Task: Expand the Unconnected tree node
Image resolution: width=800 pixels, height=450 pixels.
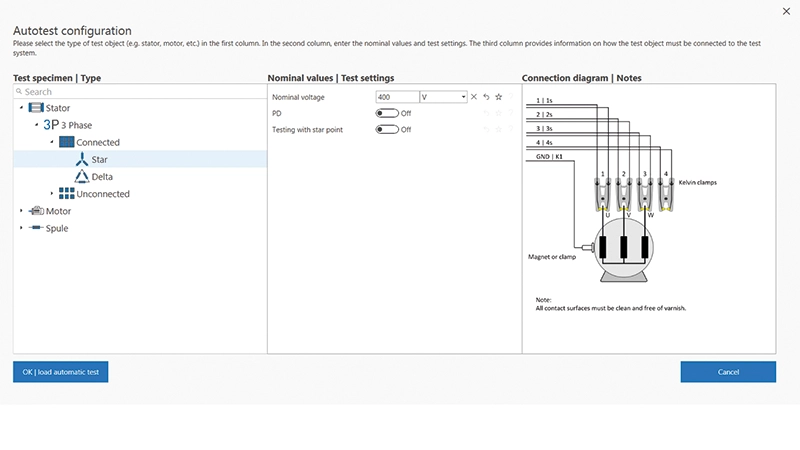Action: (52, 194)
